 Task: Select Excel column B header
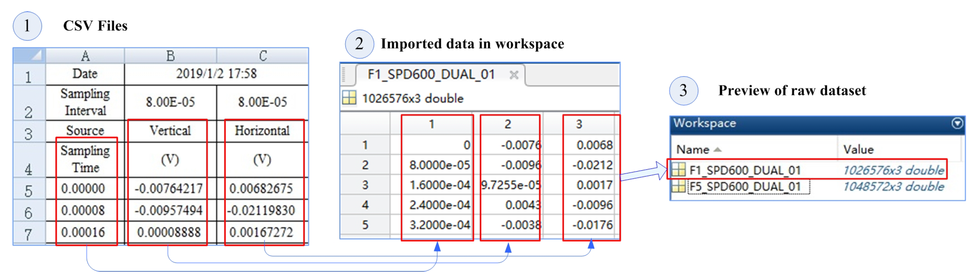[170, 56]
